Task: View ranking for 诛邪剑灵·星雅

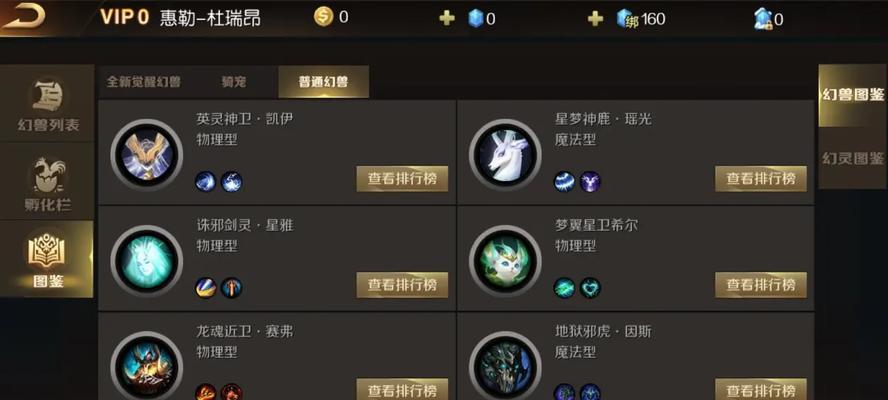Action: tap(402, 284)
